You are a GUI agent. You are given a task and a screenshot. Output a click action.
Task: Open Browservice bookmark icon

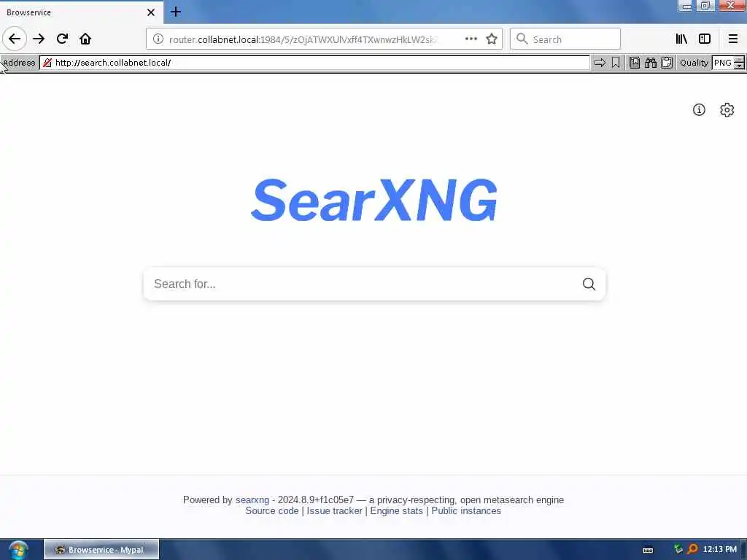coord(616,63)
